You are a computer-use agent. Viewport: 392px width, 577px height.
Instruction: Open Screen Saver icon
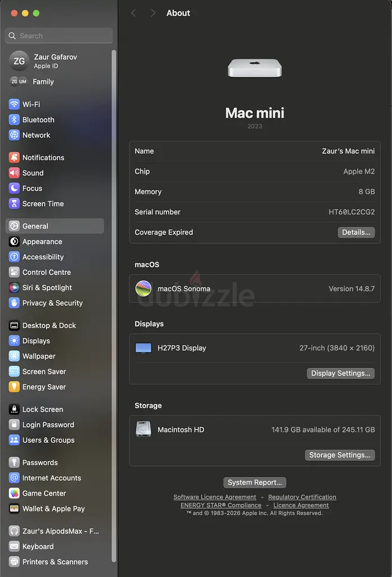coord(14,372)
